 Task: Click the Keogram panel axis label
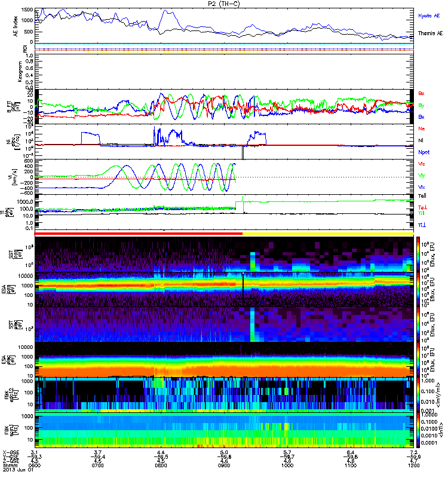pyautogui.click(x=20, y=71)
